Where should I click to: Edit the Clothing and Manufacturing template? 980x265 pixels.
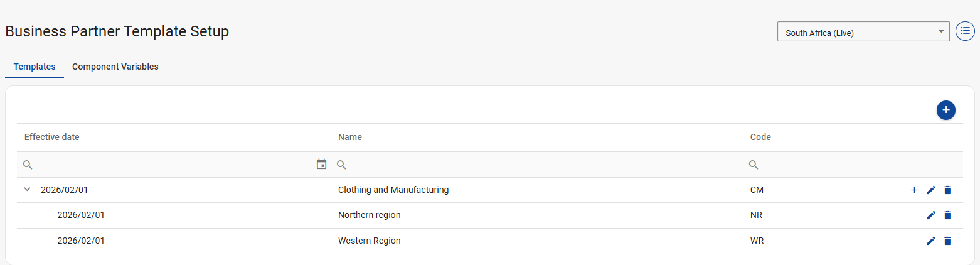931,190
